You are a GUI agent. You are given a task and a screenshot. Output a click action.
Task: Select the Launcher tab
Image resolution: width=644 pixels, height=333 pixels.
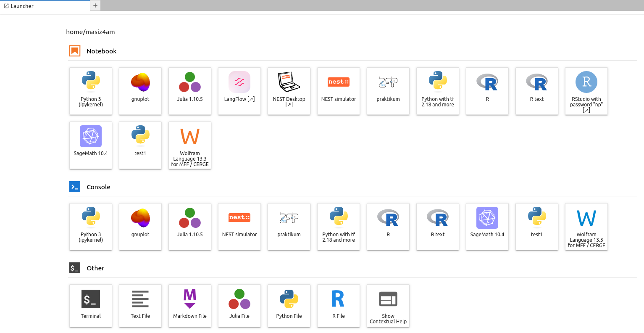45,6
